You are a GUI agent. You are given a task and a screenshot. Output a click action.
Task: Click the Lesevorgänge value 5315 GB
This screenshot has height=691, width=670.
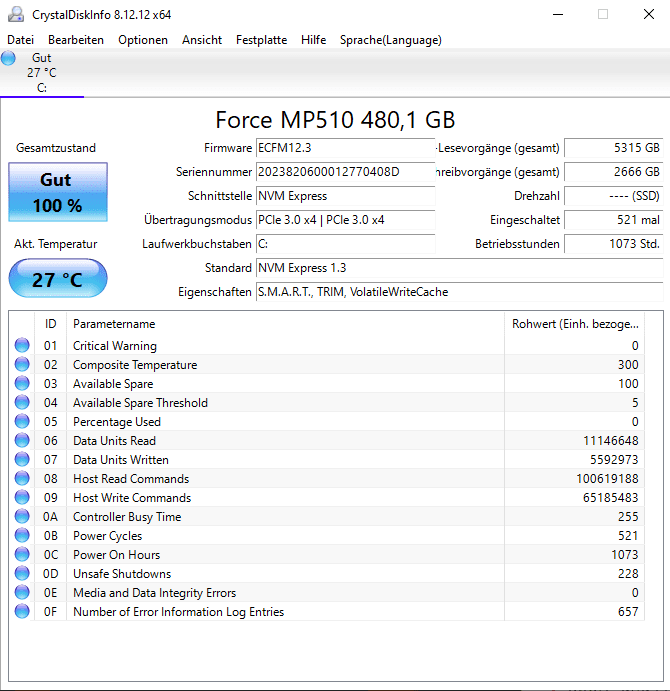(x=614, y=148)
